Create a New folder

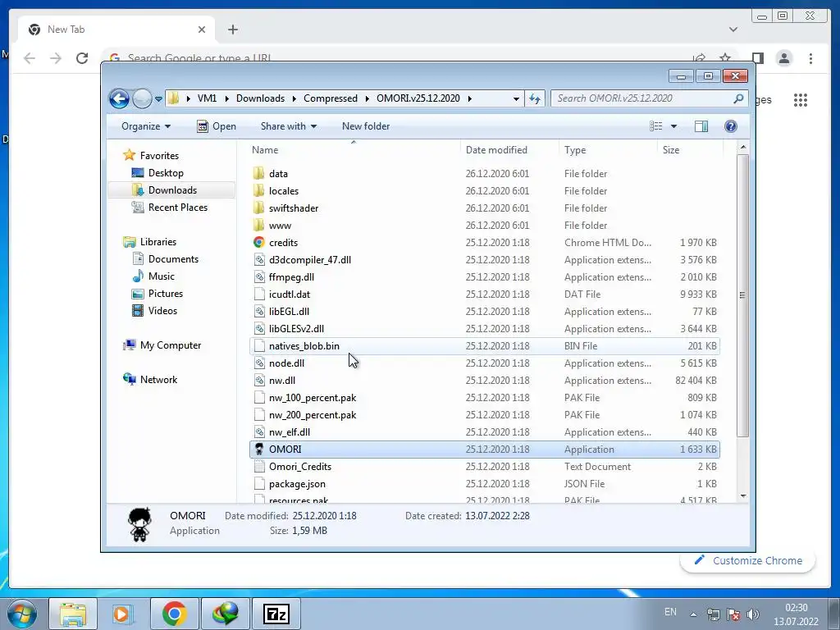pyautogui.click(x=366, y=126)
